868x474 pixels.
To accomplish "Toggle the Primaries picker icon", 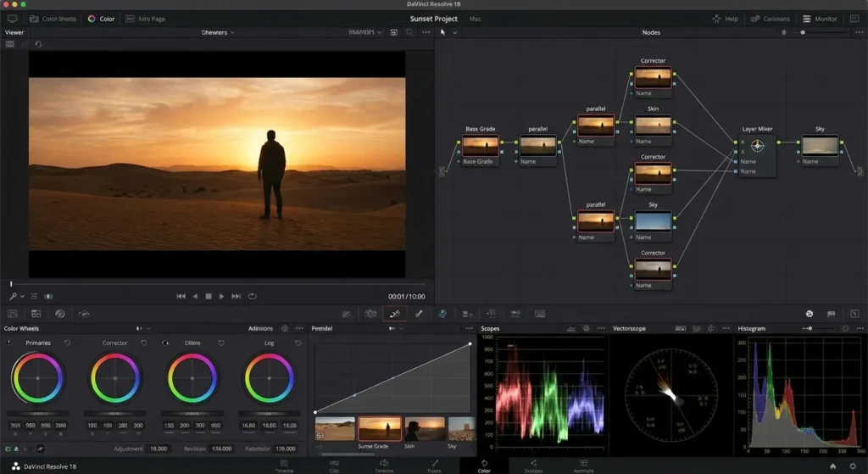I will [8, 343].
